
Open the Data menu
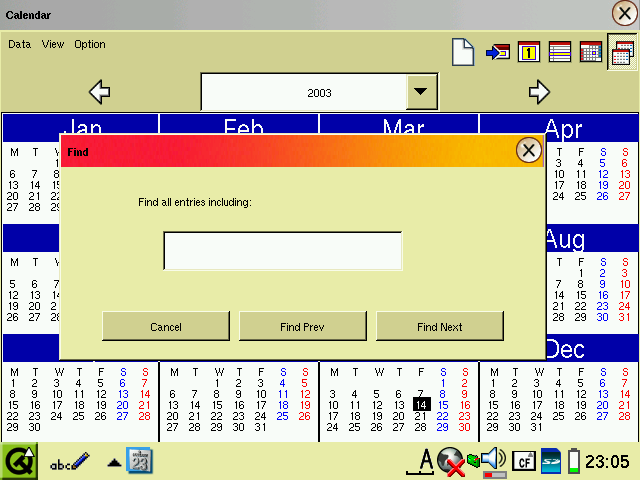click(x=20, y=44)
